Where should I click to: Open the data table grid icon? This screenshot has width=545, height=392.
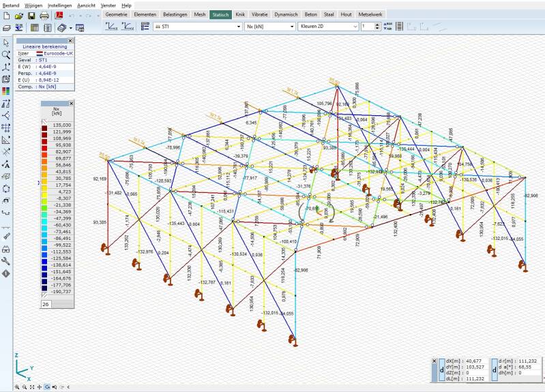(x=34, y=27)
